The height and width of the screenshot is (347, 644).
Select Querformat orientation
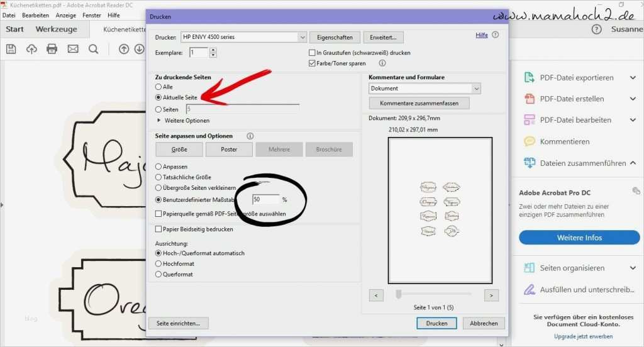158,274
